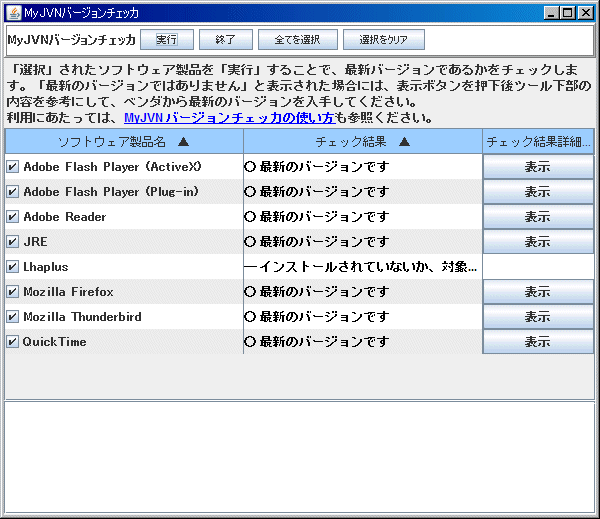Click 表示 button in Mozilla Firefox row

pyautogui.click(x=538, y=292)
